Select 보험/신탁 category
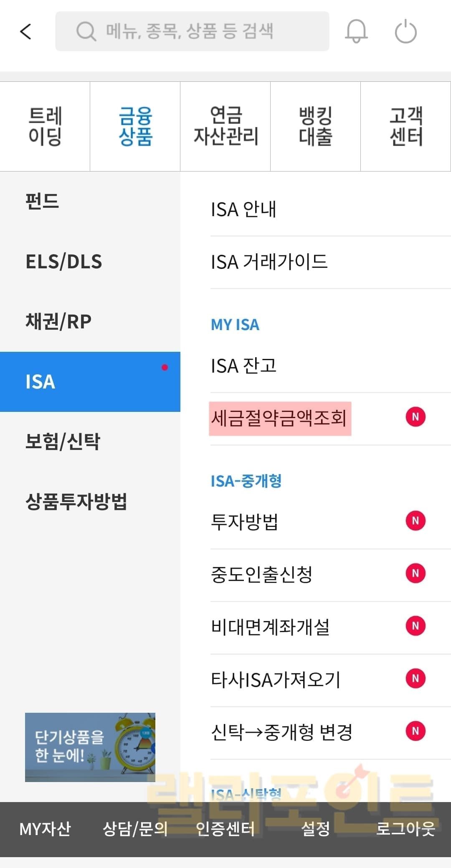Screen dimensions: 451x868 63,442
